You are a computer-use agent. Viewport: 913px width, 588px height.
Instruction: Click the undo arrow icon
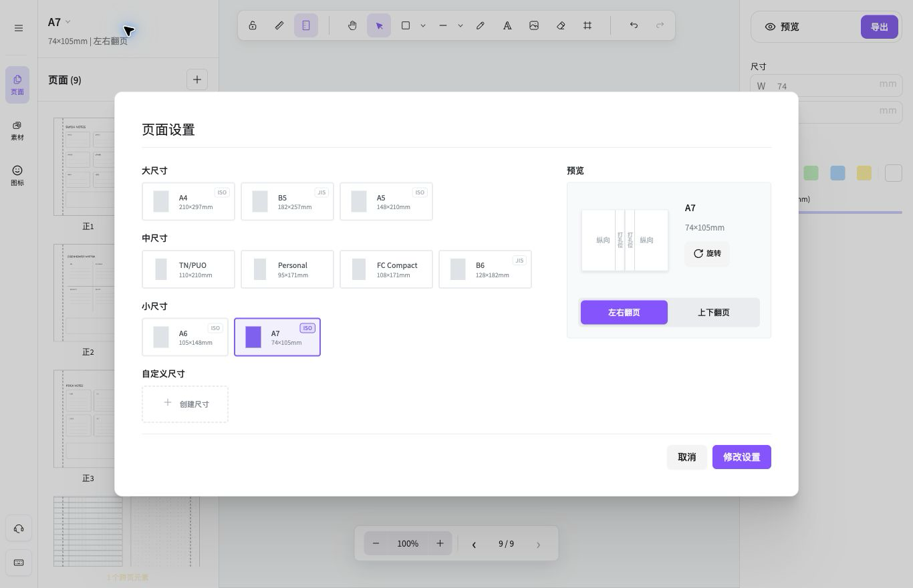click(634, 25)
